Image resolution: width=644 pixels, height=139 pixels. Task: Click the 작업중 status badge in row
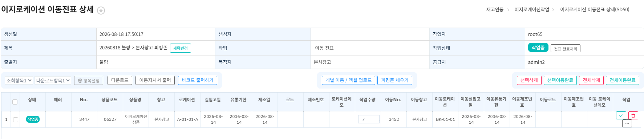[33, 119]
